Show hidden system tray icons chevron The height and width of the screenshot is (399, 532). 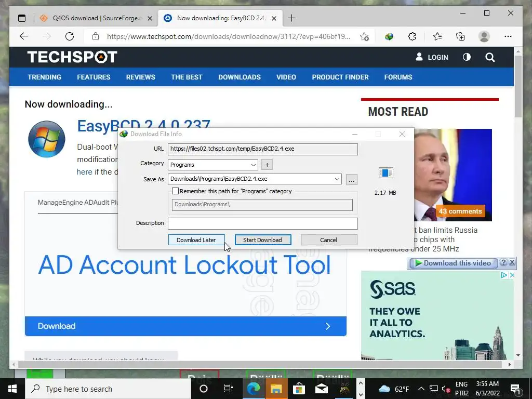(x=421, y=389)
